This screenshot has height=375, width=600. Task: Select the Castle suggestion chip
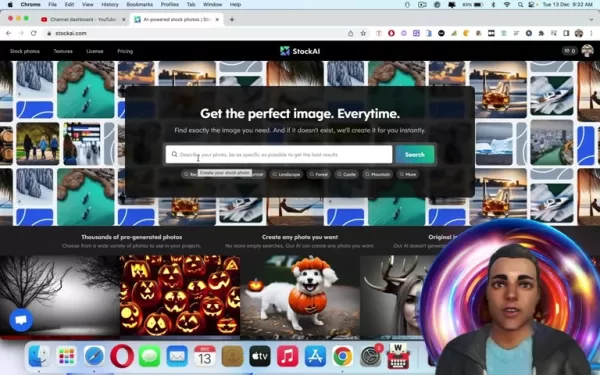(346, 174)
